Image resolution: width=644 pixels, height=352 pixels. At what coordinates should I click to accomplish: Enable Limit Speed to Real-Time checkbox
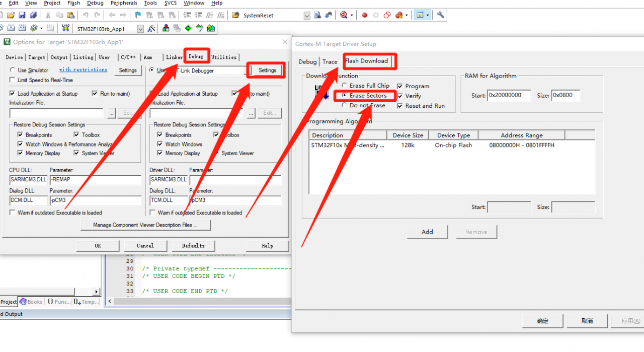pyautogui.click(x=13, y=80)
